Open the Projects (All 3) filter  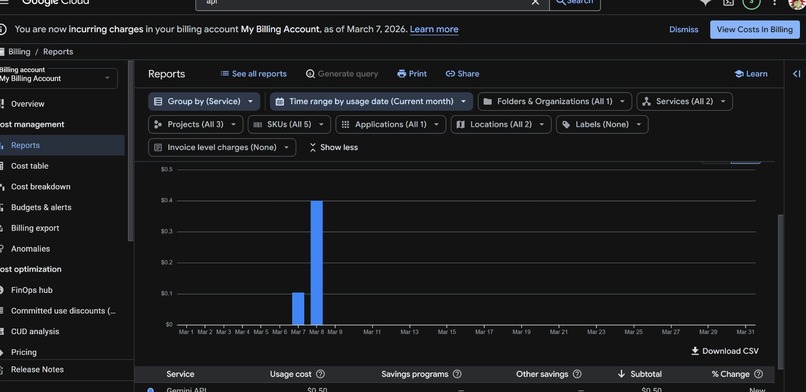tap(195, 124)
